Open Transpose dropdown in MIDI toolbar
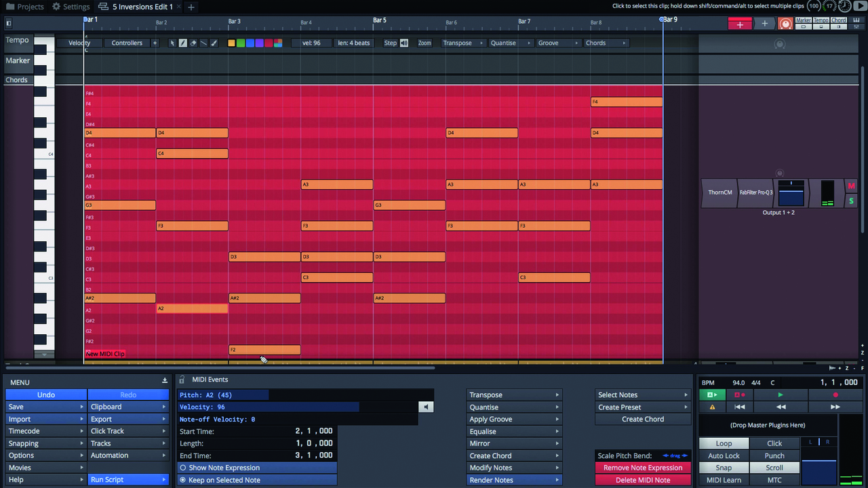Viewport: 868px width, 488px height. 462,43
